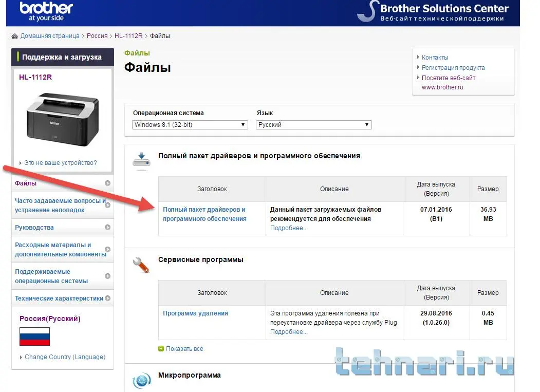540x392 pixels.
Task: Click Подробнее under full package description
Action: pos(289,228)
